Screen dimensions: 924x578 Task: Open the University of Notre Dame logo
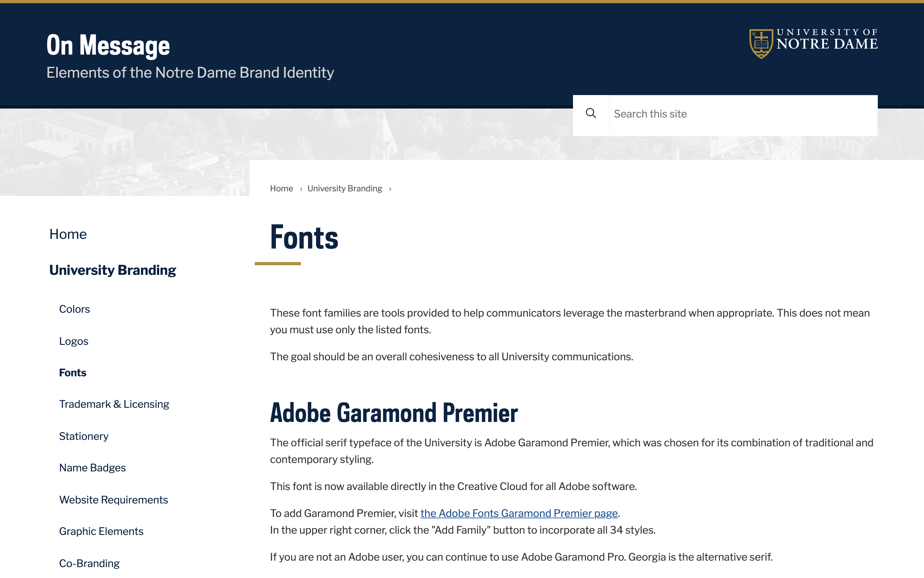[x=813, y=44]
